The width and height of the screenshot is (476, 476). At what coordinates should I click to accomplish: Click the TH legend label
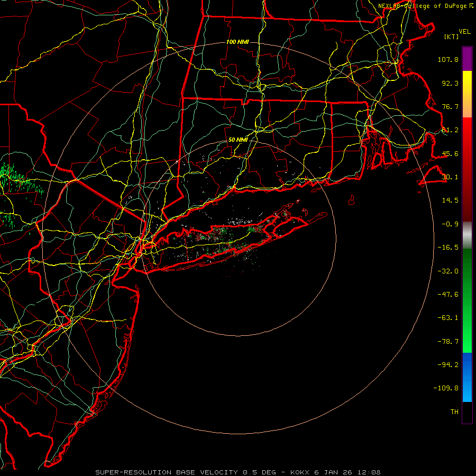(x=454, y=412)
